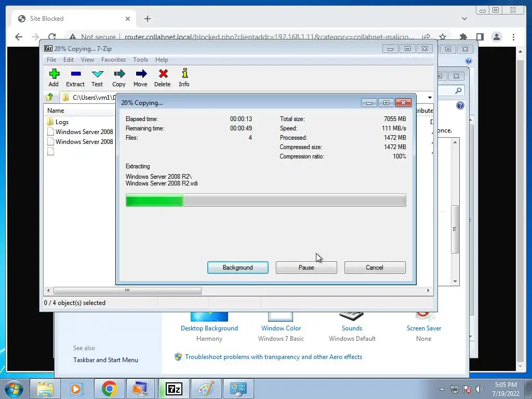Open the Favorites menu

pyautogui.click(x=113, y=60)
